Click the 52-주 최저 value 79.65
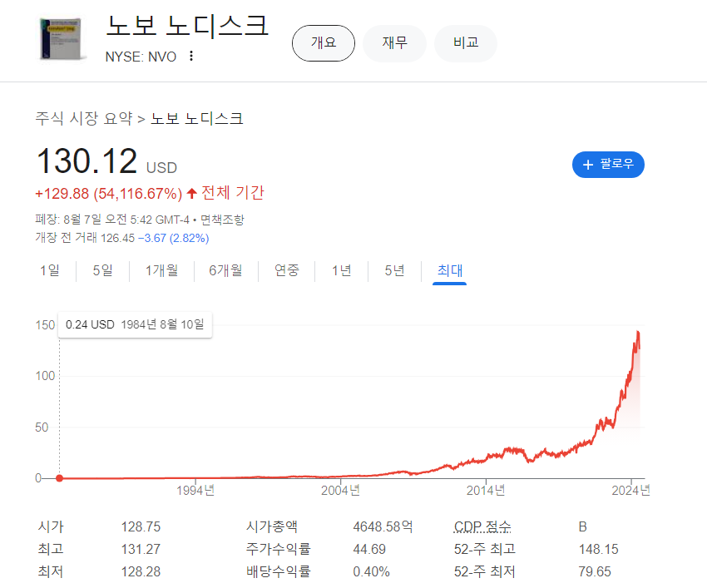Screen dimensions: 707x588 click(595, 571)
